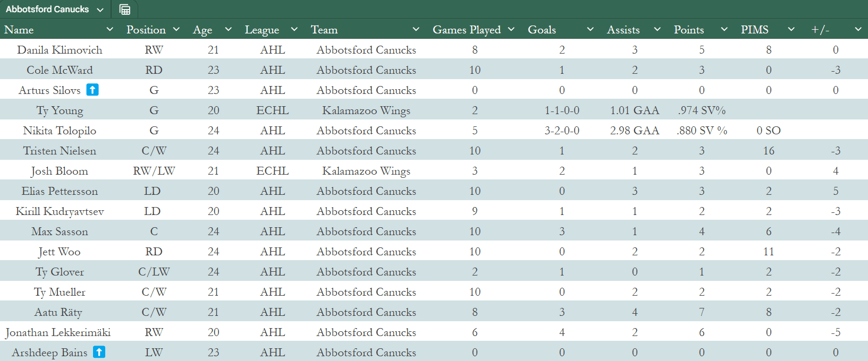Open the Games Played filter dropdown

click(x=511, y=29)
